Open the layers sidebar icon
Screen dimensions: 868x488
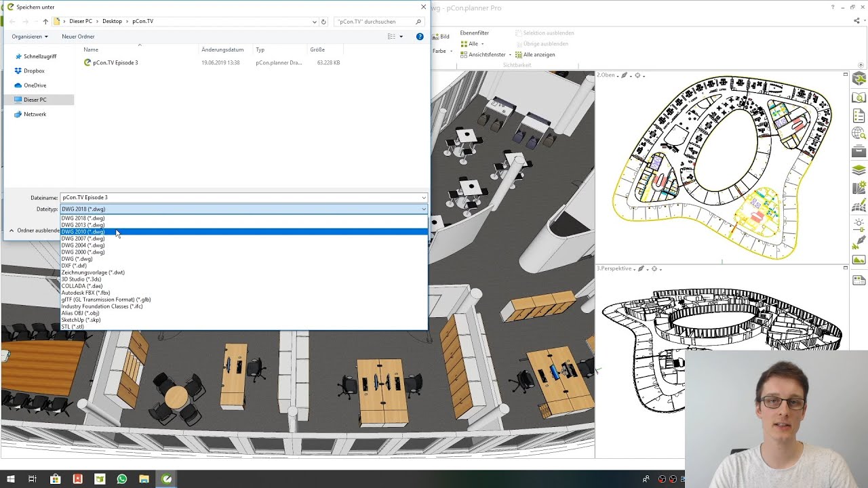click(x=859, y=169)
